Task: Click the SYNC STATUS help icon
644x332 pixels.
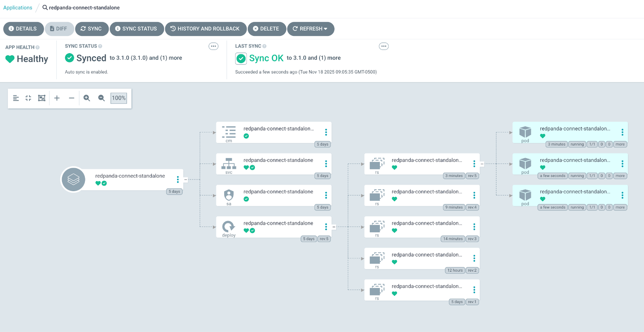Action: (100, 46)
